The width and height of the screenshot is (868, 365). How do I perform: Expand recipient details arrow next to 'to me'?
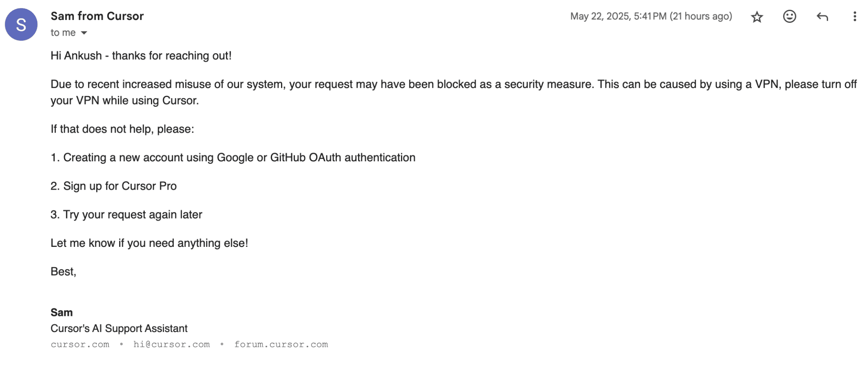tap(84, 33)
